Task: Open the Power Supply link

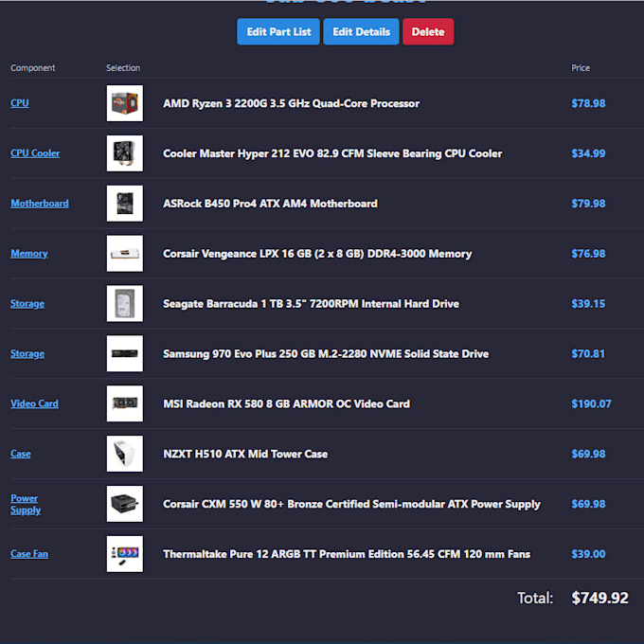Action: [x=26, y=504]
